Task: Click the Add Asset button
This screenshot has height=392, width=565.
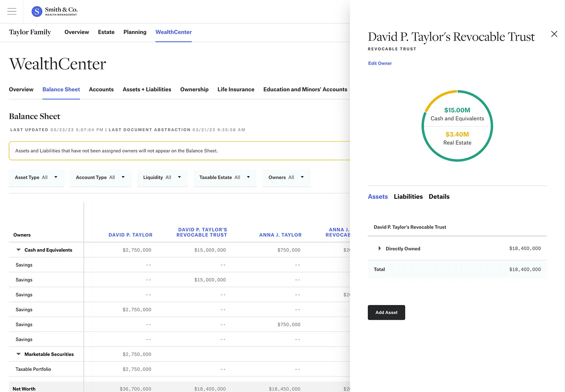Action: click(386, 312)
